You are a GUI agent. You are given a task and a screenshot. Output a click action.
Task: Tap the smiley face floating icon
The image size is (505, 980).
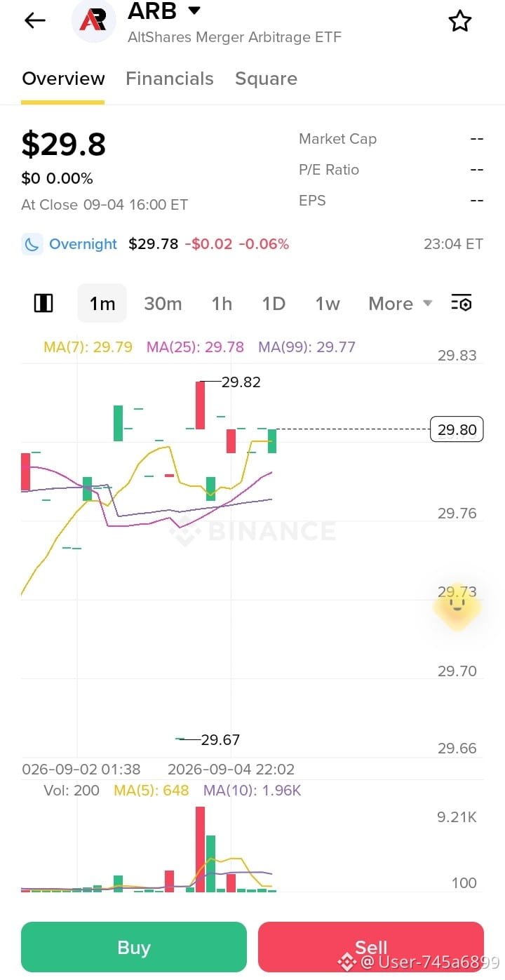[457, 605]
